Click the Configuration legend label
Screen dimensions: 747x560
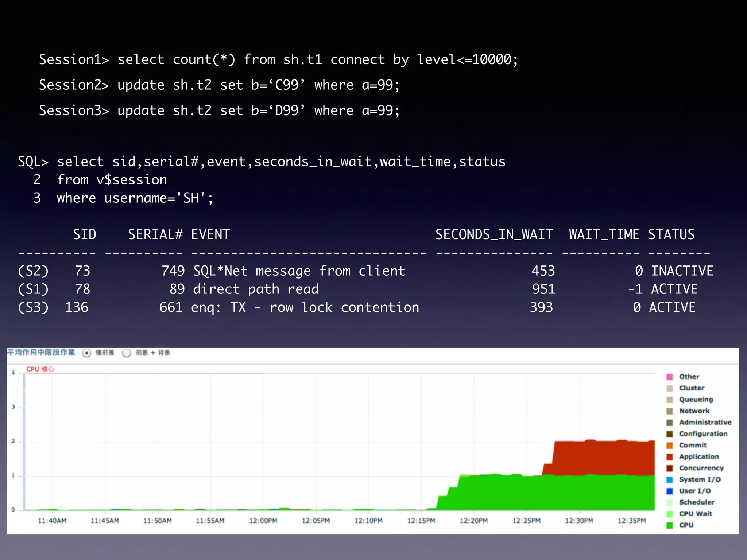click(x=703, y=434)
